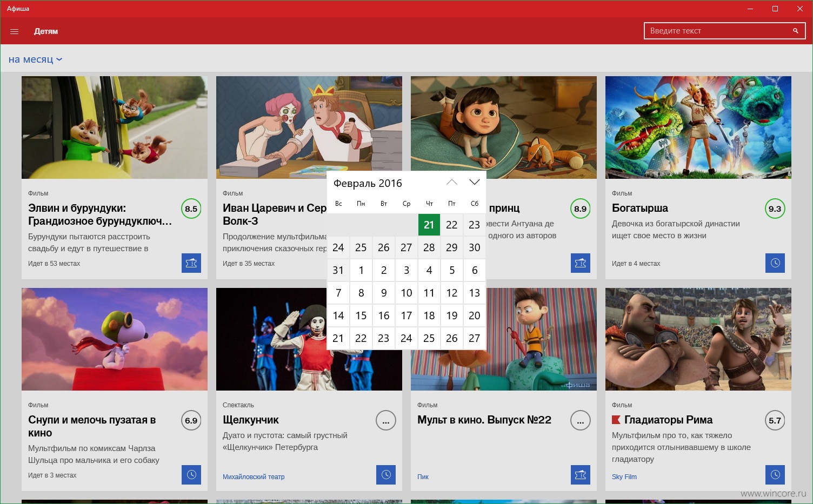This screenshot has width=813, height=504.
Task: Click the ticket icon on Элвин и бурундуки card
Action: click(x=191, y=263)
